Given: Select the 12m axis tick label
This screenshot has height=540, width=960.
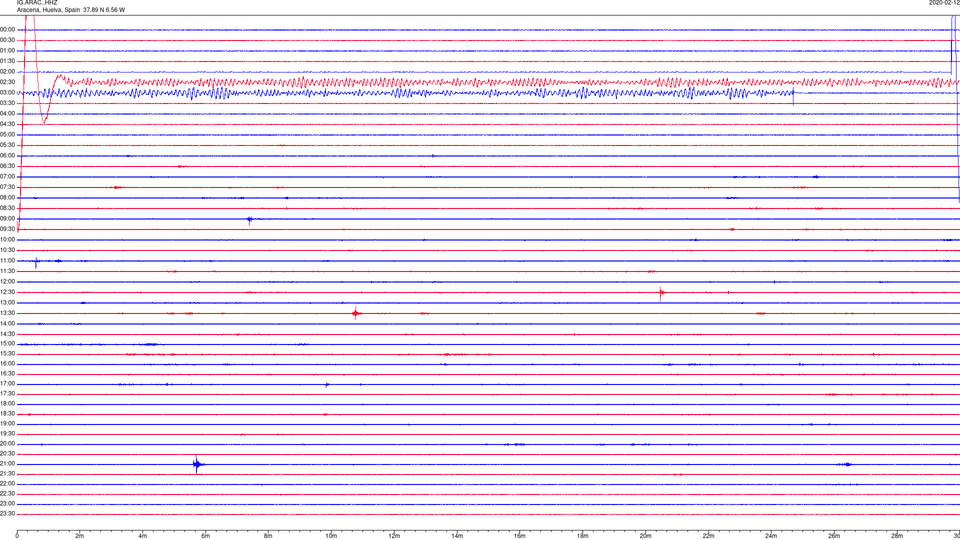Looking at the screenshot, I should [x=394, y=536].
